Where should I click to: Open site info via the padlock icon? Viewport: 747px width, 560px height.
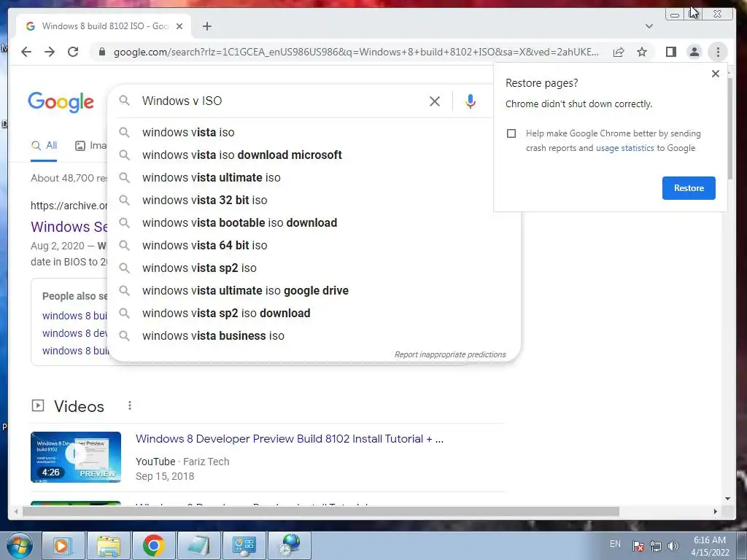tap(101, 52)
